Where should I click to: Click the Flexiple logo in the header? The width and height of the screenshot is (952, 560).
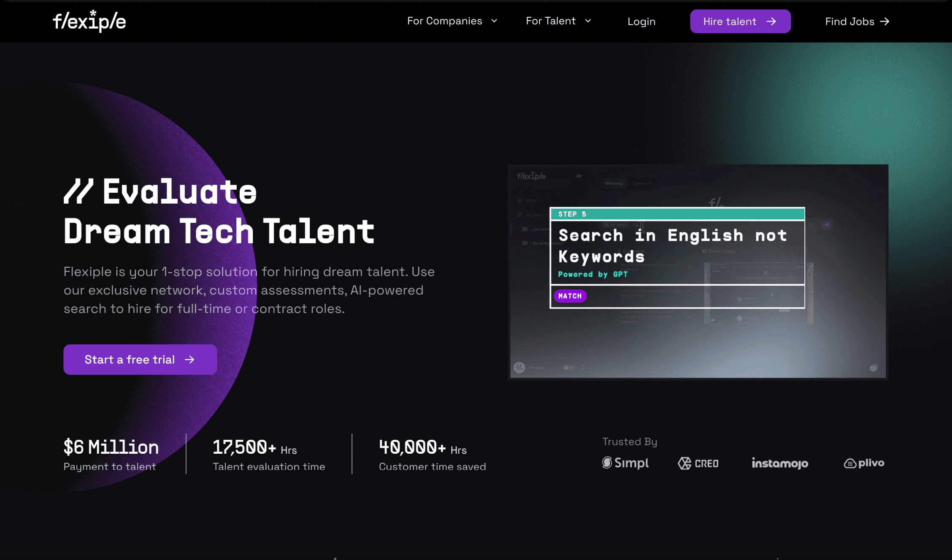point(89,21)
